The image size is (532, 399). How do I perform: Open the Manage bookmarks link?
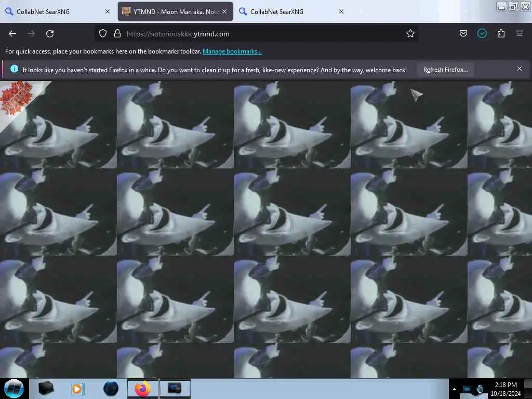tap(232, 51)
